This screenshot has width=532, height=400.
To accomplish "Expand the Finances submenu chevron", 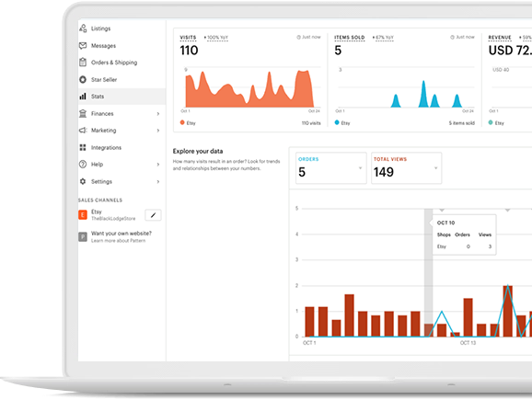I will [x=158, y=113].
